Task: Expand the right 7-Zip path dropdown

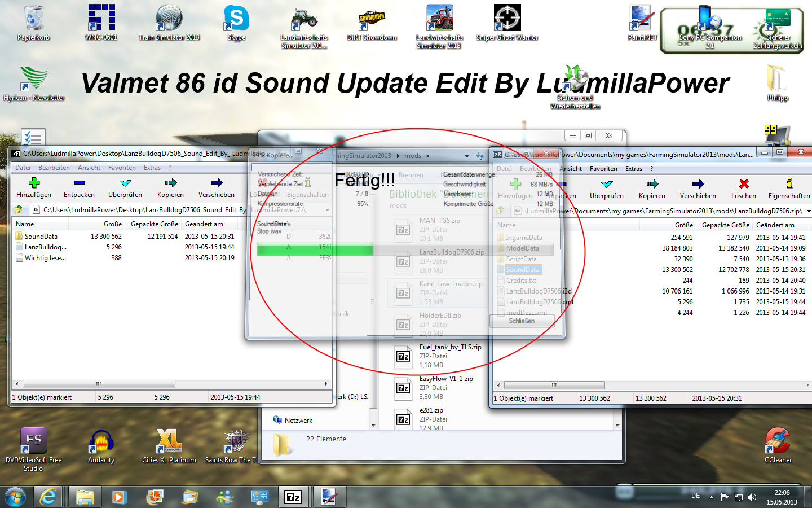Action: point(808,211)
